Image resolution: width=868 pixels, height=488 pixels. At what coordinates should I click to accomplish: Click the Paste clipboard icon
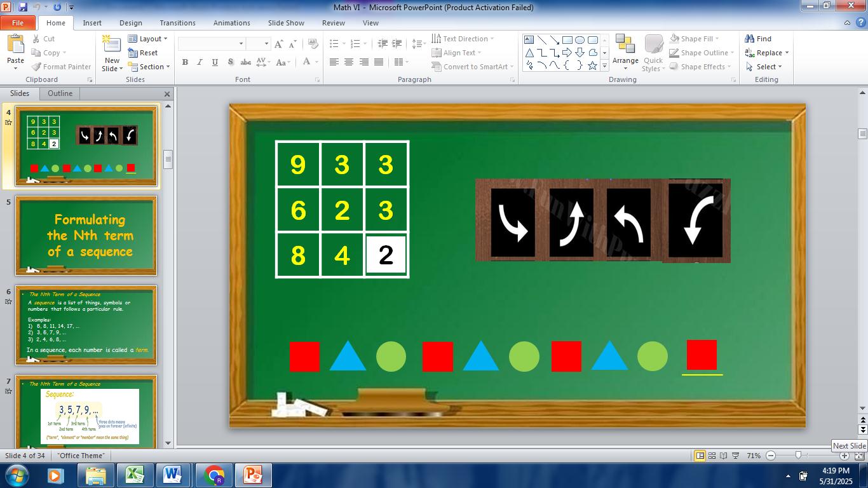[x=15, y=44]
